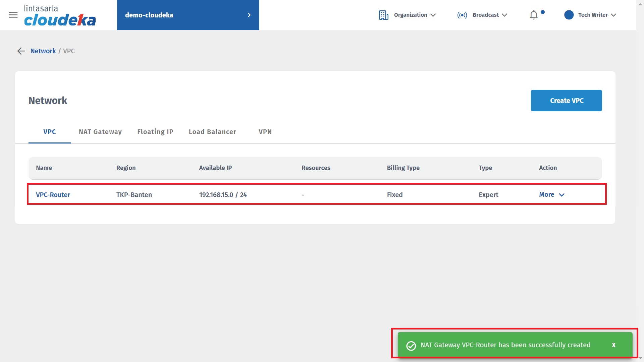644x362 pixels.
Task: Switch to the Floating IP tab
Action: pyautogui.click(x=155, y=132)
